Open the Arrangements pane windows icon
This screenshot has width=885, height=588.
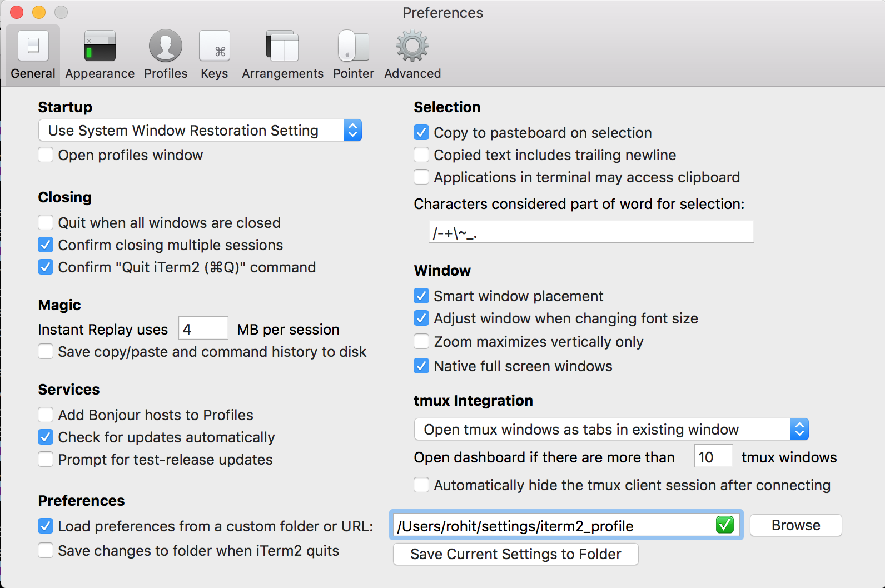(x=282, y=46)
